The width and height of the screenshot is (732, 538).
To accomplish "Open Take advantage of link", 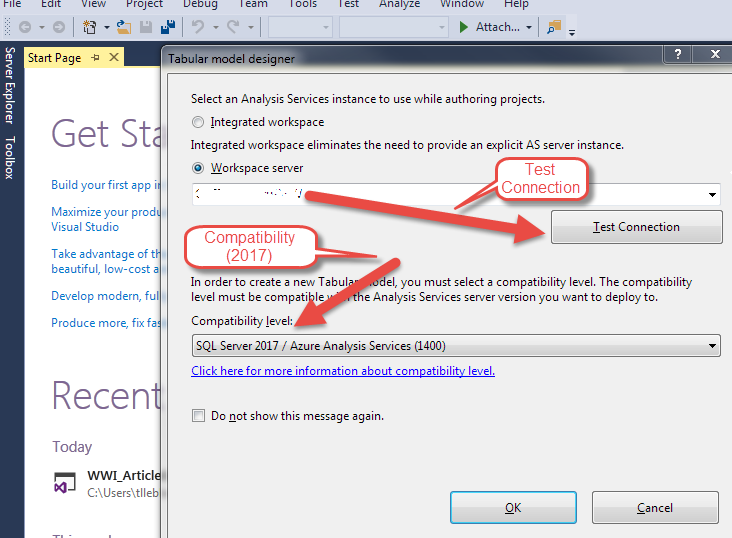I will click(x=106, y=261).
